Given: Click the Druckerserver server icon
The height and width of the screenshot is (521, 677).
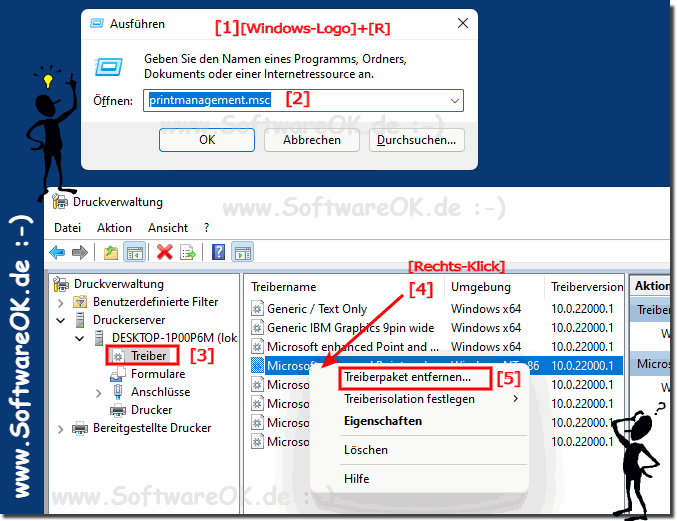Looking at the screenshot, I should [79, 320].
